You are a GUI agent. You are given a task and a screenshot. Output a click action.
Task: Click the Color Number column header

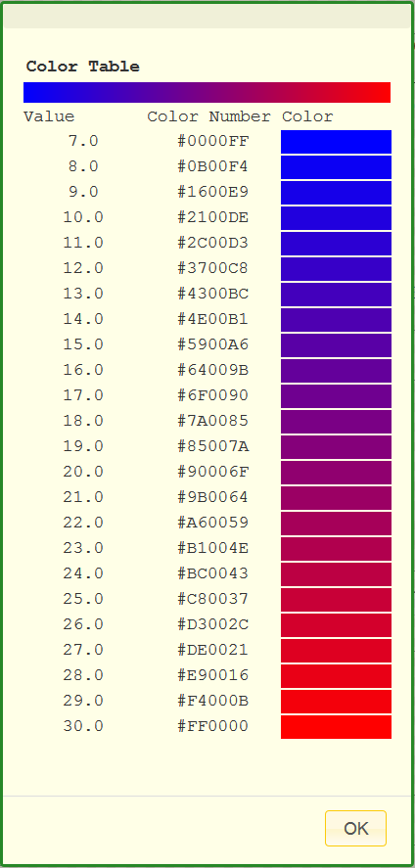pyautogui.click(x=209, y=116)
